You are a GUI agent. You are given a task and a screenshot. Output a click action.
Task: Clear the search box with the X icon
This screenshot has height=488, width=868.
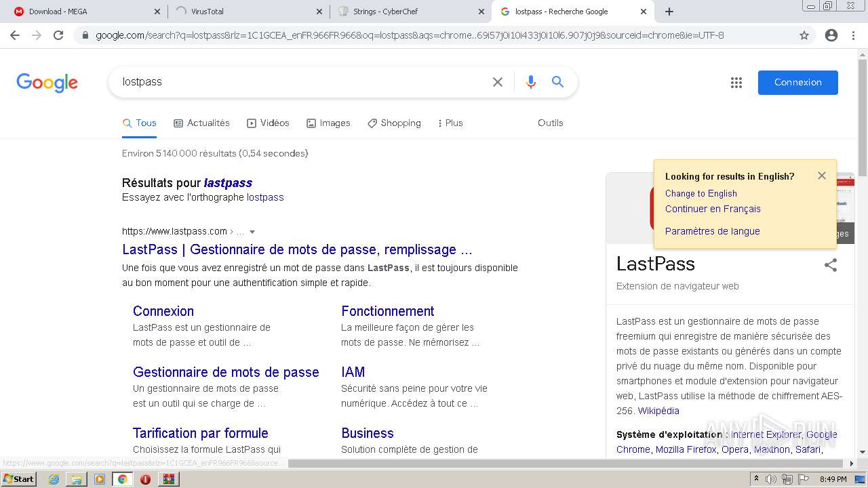click(x=498, y=82)
